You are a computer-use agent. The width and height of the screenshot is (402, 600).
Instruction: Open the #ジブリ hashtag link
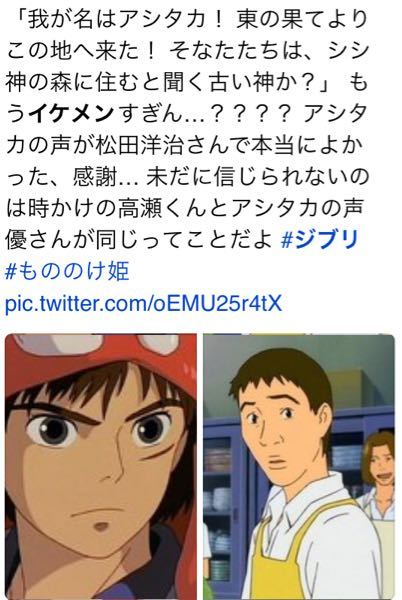(x=320, y=239)
